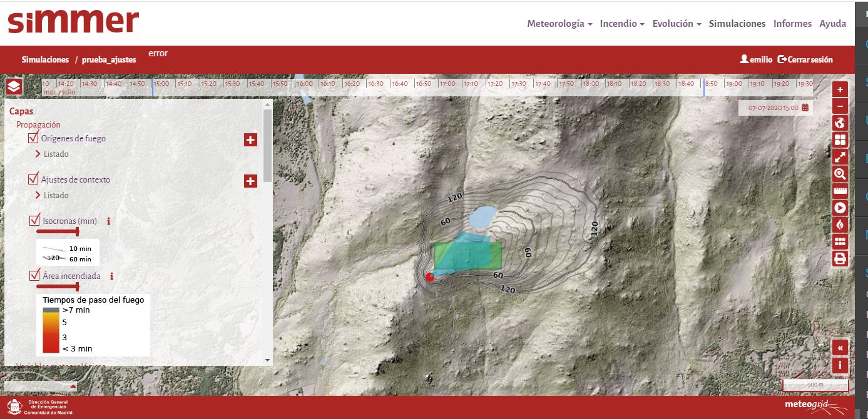Screen dimensions: 868x419
Task: Go to the Ayuda menu
Action: click(x=832, y=24)
